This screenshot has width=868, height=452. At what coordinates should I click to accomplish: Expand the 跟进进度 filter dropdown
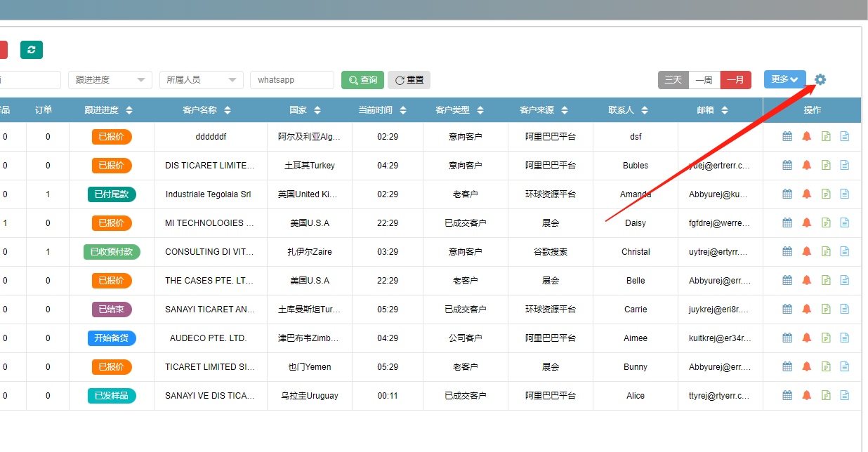pyautogui.click(x=110, y=80)
